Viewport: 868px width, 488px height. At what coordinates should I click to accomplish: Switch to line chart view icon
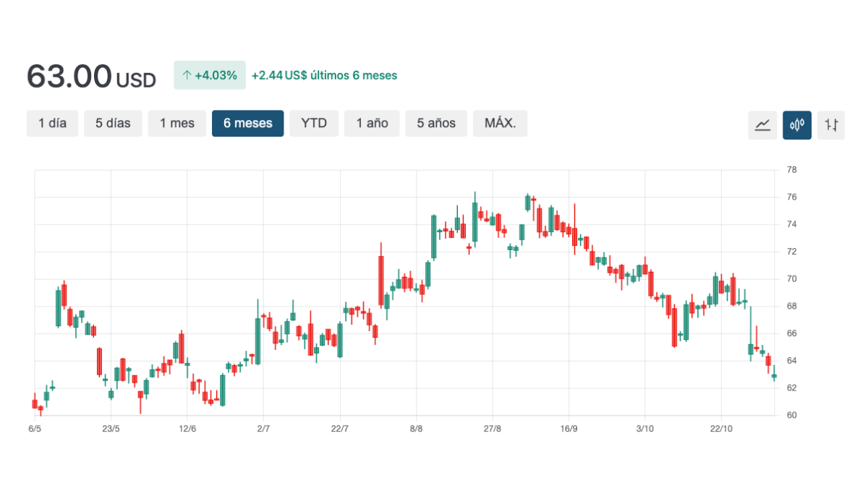(762, 124)
